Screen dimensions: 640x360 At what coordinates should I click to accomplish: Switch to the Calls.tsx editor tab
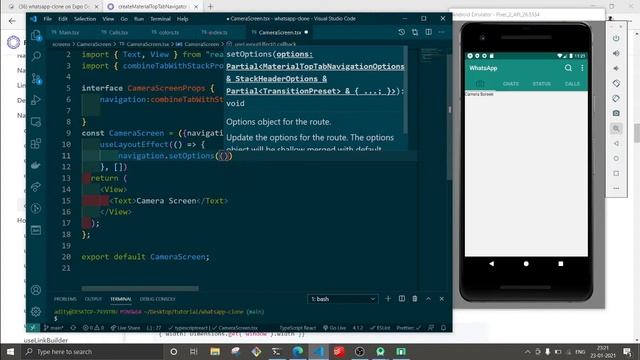pos(115,32)
